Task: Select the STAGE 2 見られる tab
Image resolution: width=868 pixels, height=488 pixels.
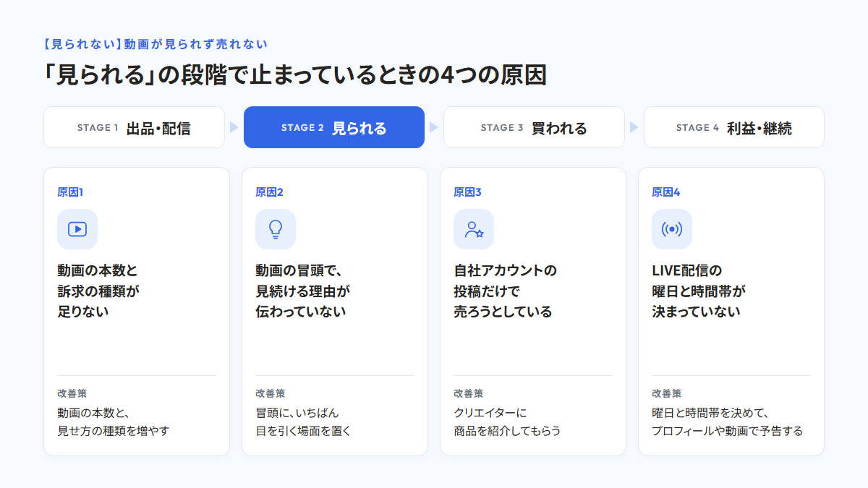Action: pos(334,127)
